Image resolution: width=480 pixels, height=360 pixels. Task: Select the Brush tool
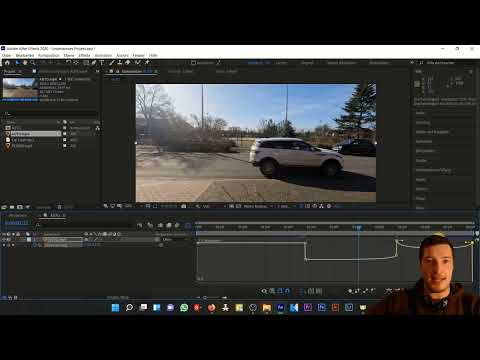pyautogui.click(x=112, y=63)
